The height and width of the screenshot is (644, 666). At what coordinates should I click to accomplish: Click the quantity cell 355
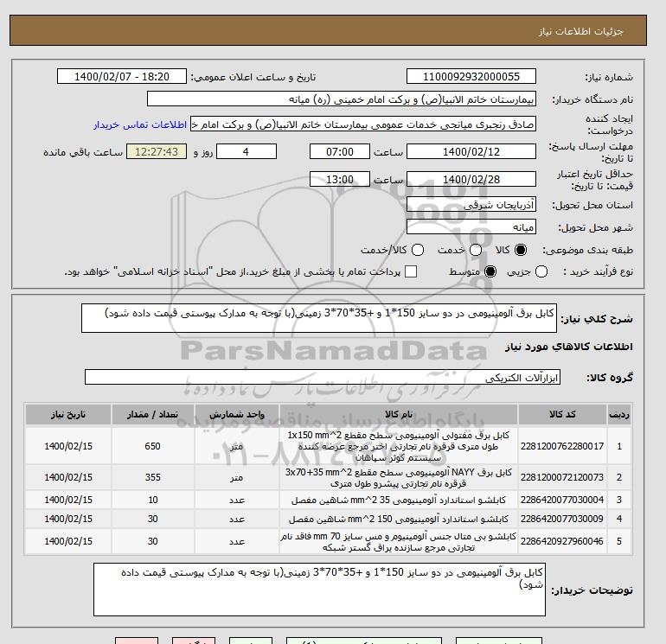[152, 477]
